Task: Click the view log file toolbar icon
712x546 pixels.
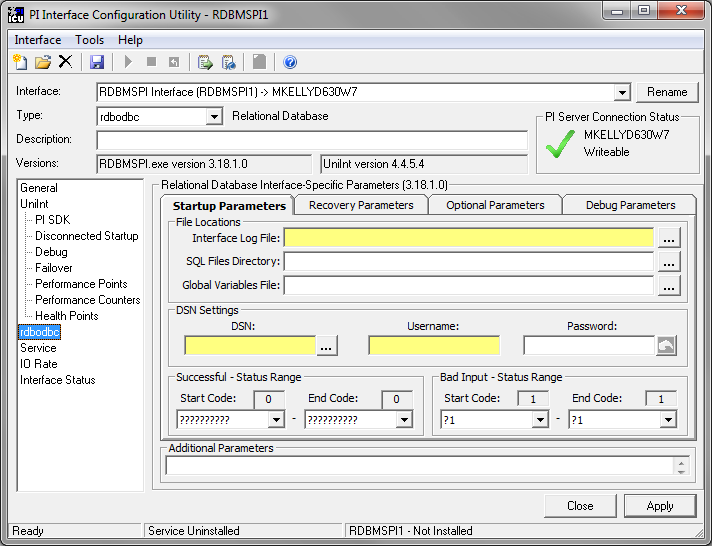Action: (x=228, y=62)
